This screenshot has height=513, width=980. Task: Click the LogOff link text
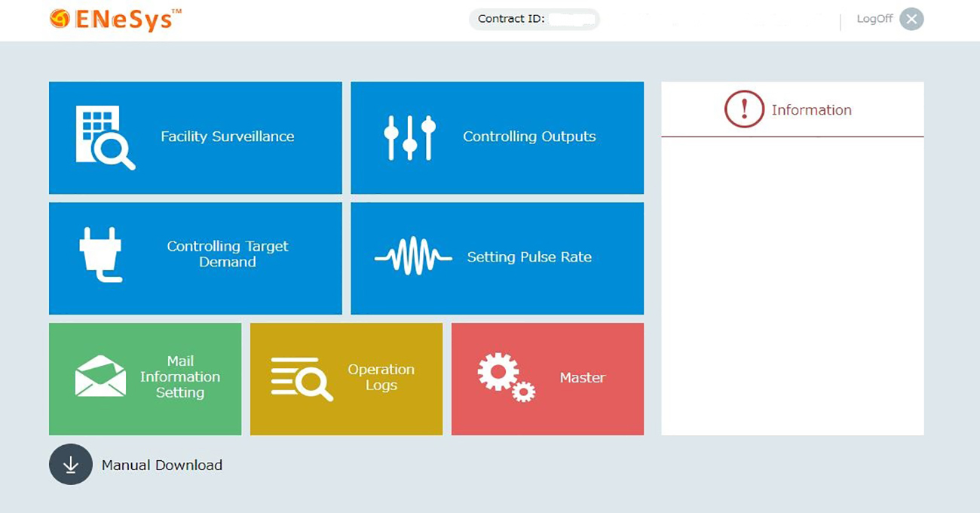tap(874, 19)
